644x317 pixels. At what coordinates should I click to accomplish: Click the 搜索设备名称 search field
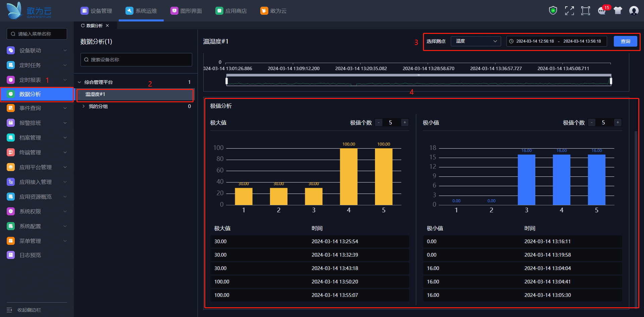[136, 60]
